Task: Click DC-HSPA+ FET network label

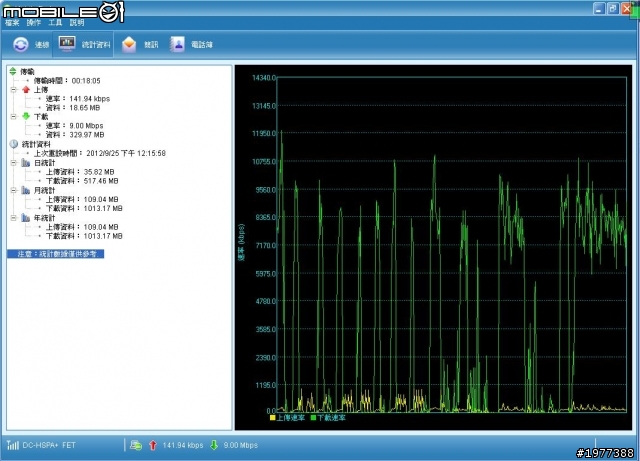Action: click(49, 445)
